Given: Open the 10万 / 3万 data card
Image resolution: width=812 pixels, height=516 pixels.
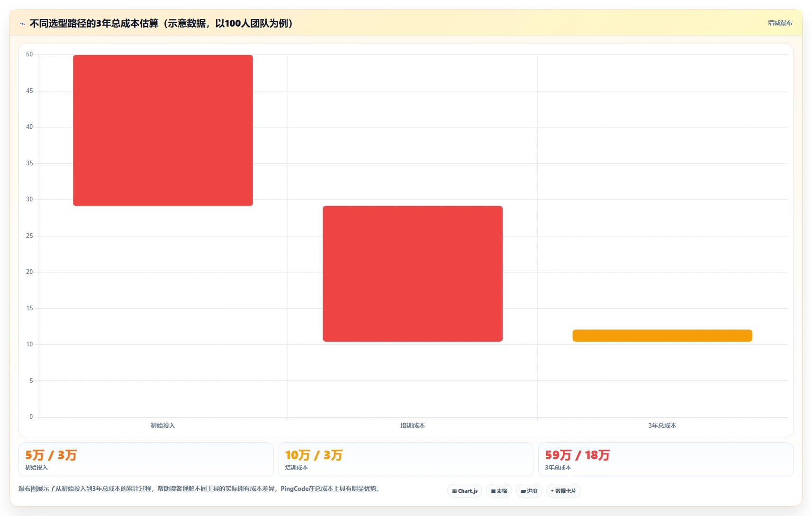Looking at the screenshot, I should click(406, 460).
